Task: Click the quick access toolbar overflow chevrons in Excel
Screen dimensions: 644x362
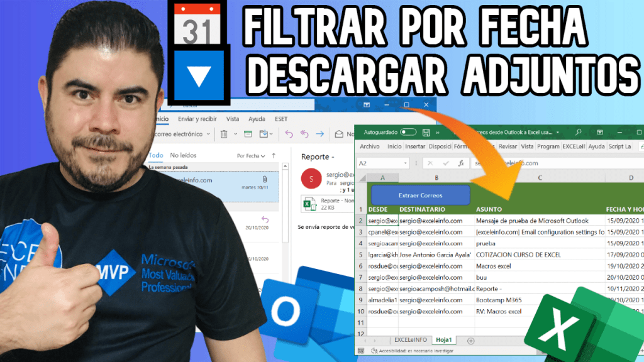Action: click(x=438, y=133)
